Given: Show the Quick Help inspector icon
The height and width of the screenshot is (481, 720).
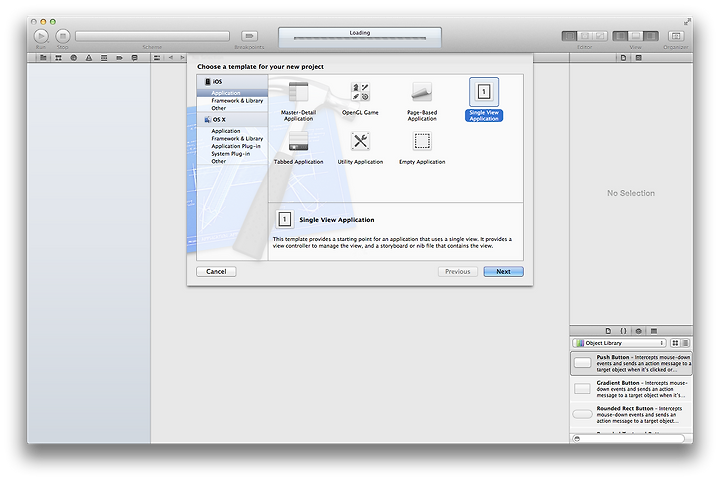Looking at the screenshot, I should coord(639,58).
